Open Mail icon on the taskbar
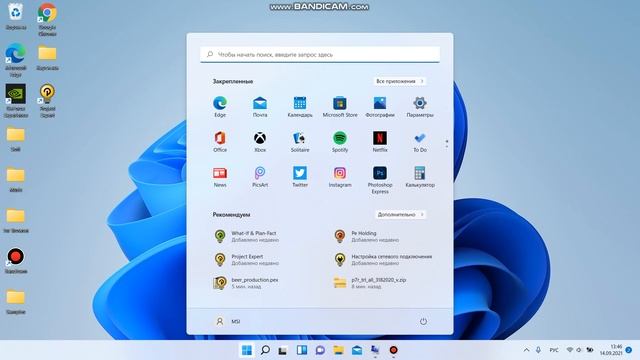The width and height of the screenshot is (640, 360). point(357,350)
